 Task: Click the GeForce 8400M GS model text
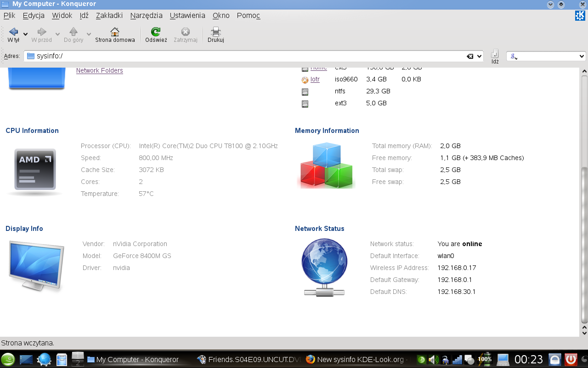(142, 256)
